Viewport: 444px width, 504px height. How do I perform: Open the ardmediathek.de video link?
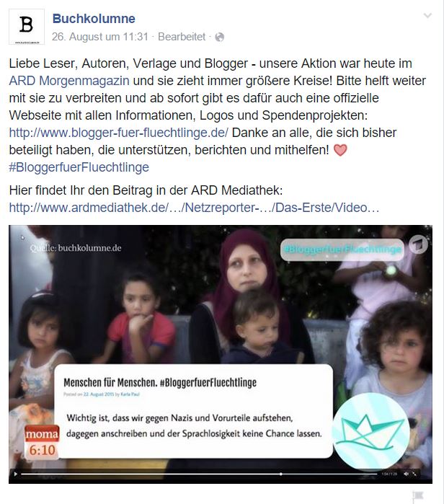pyautogui.click(x=194, y=208)
